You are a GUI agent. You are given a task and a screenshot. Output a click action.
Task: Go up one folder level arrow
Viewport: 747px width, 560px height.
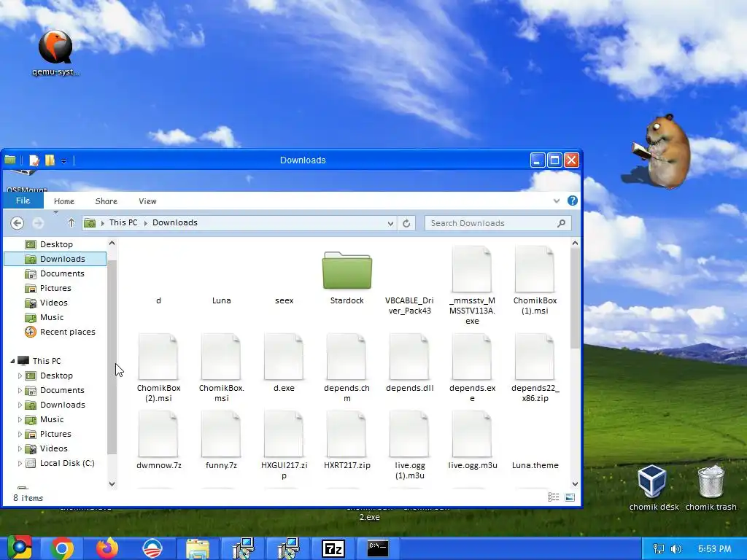coord(71,223)
